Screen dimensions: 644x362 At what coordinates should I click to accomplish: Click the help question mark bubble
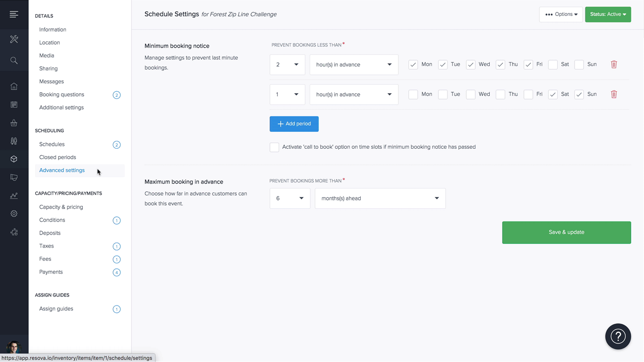point(618,336)
